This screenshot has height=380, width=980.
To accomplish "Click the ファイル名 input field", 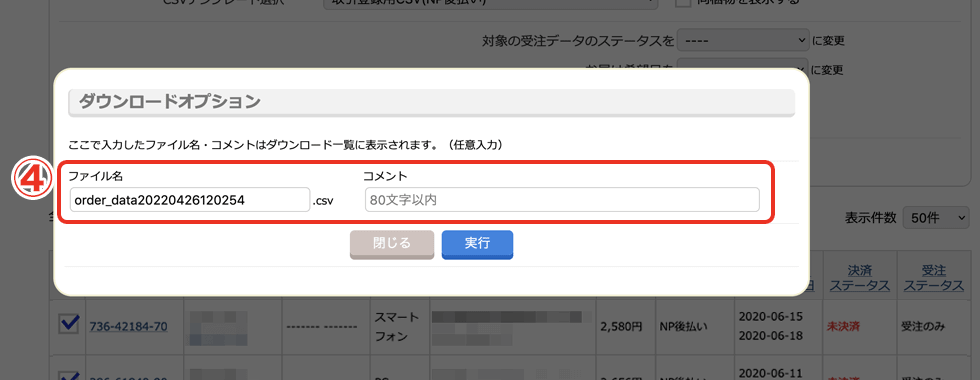I will click(x=190, y=200).
